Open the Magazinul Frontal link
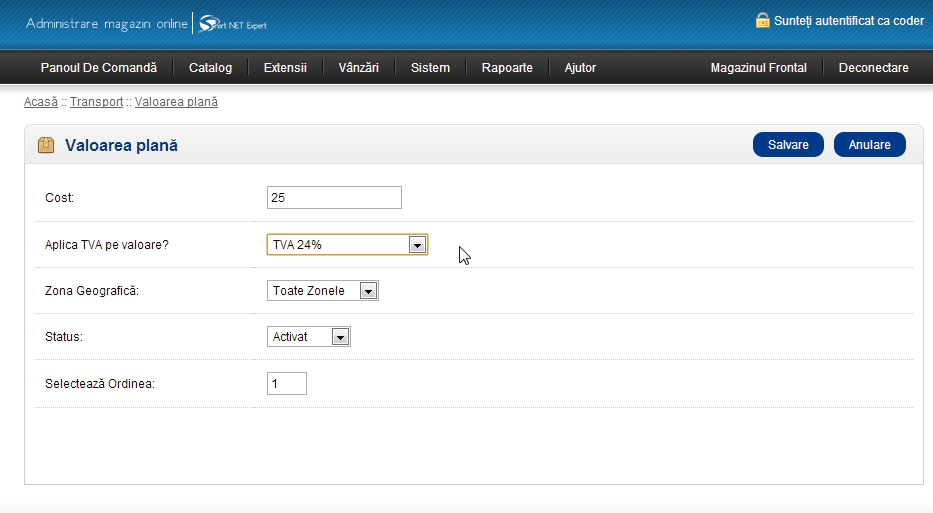Screen dimensions: 933x513 pyautogui.click(x=758, y=68)
